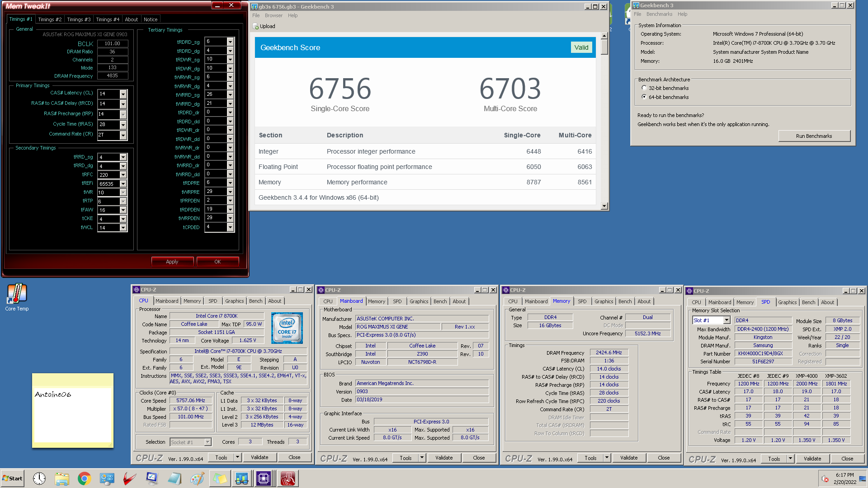
Task: Click the red bird-shaped taskbar icon
Action: 129,478
